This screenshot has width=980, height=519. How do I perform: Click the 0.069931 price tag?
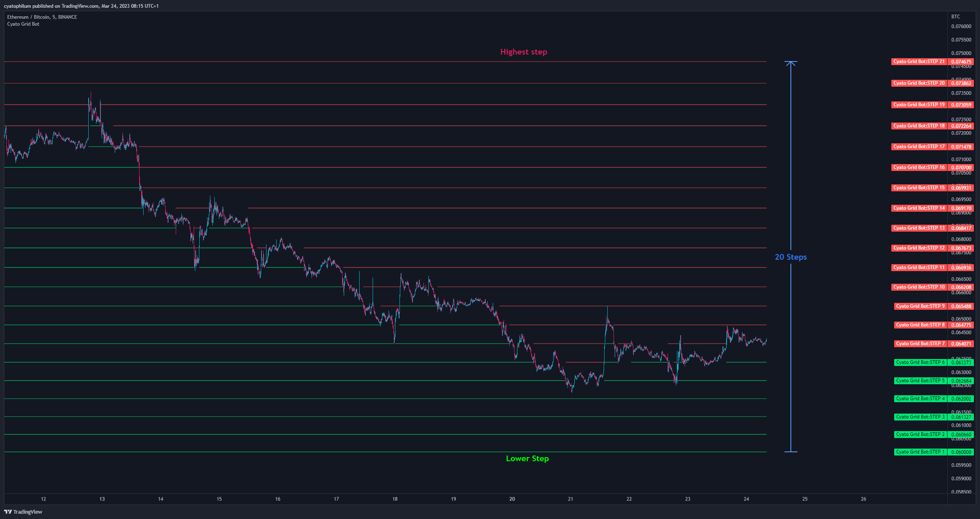(961, 188)
